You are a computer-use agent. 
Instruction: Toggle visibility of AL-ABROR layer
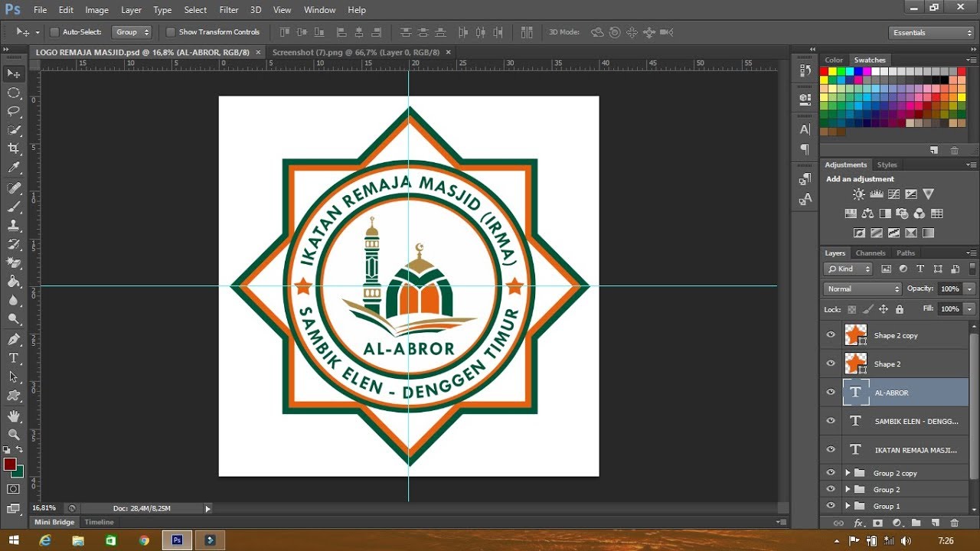pos(831,392)
